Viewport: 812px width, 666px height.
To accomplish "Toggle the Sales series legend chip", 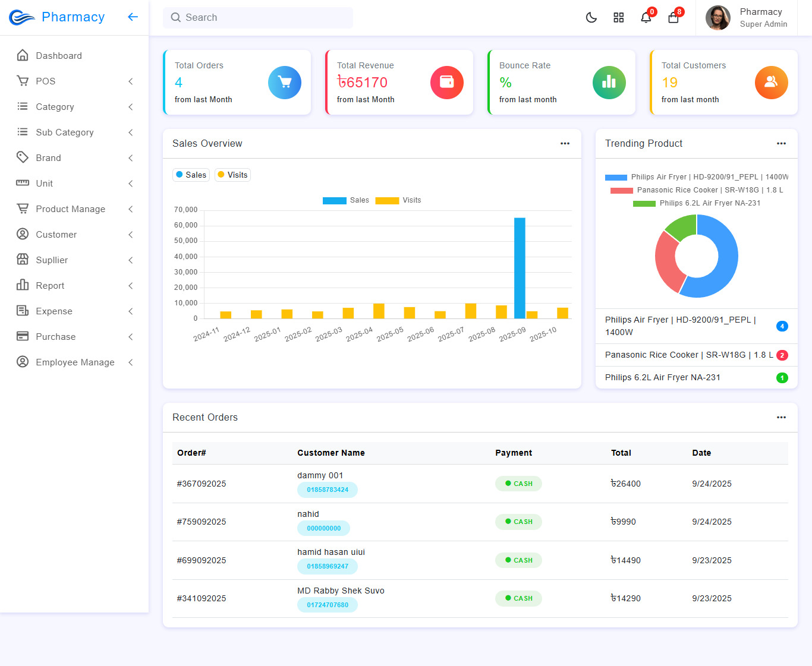I will 191,175.
